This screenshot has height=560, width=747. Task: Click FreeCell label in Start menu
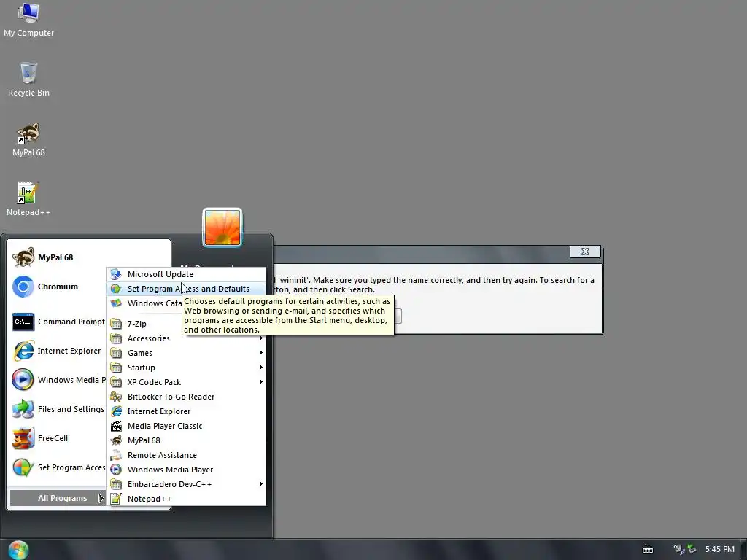click(53, 438)
